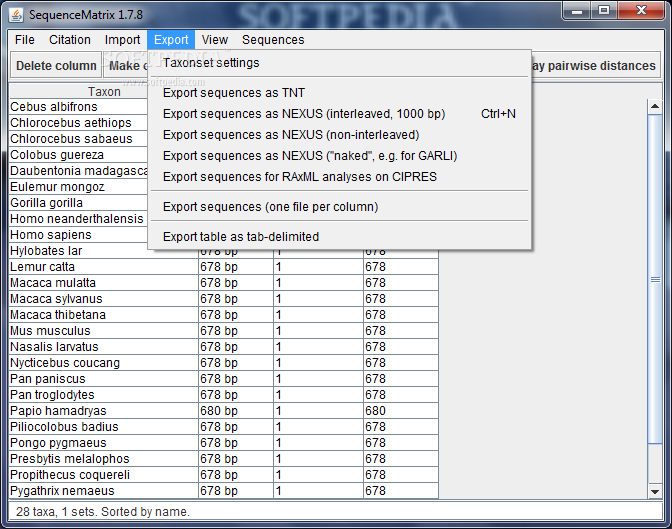
Task: Select the Papio hamadryas taxon cell
Action: tap(104, 411)
